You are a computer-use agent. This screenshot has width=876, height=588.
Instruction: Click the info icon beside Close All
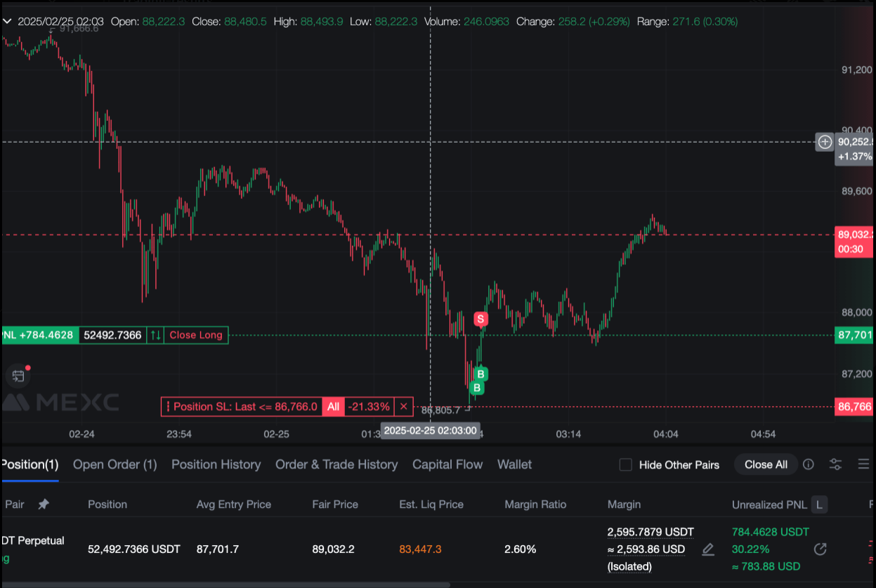click(x=809, y=464)
